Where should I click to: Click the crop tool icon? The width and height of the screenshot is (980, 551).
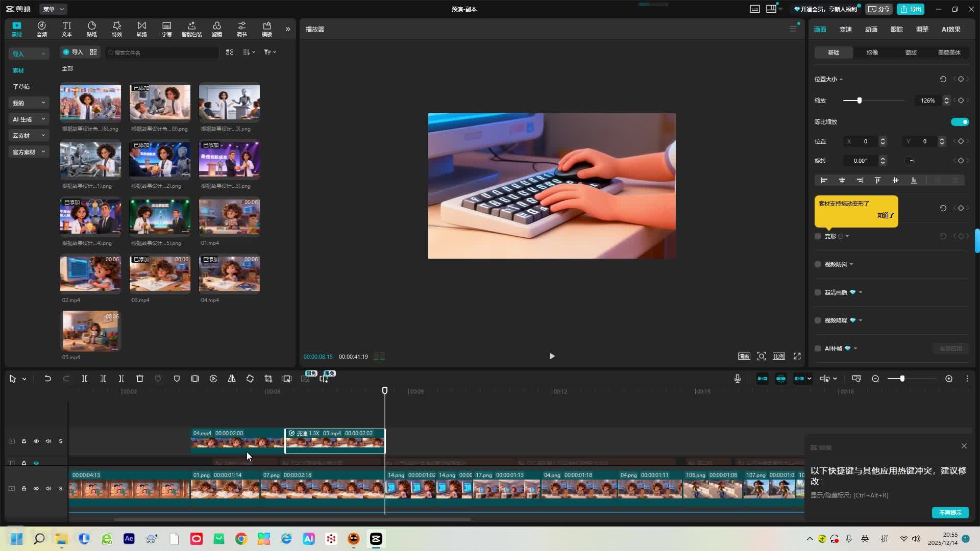coord(268,379)
